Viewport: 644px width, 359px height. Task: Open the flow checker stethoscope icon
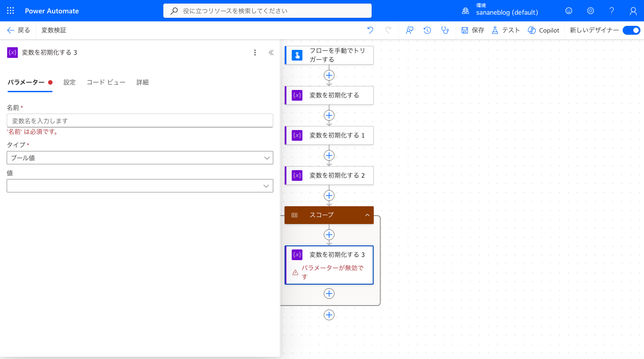445,30
